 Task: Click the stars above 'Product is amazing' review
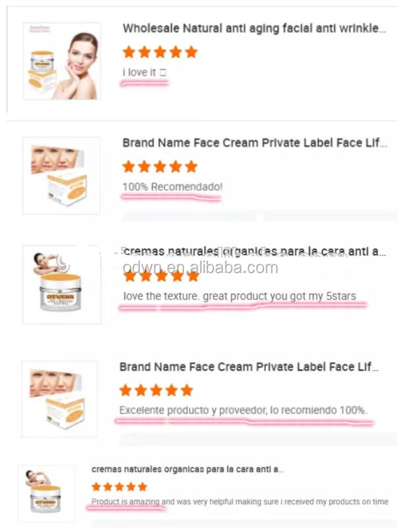tap(119, 487)
